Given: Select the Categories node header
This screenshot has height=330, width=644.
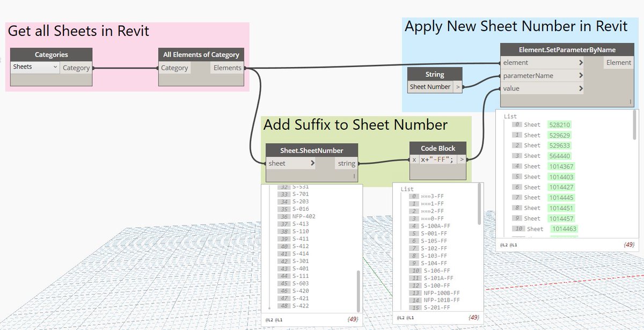Looking at the screenshot, I should point(52,55).
